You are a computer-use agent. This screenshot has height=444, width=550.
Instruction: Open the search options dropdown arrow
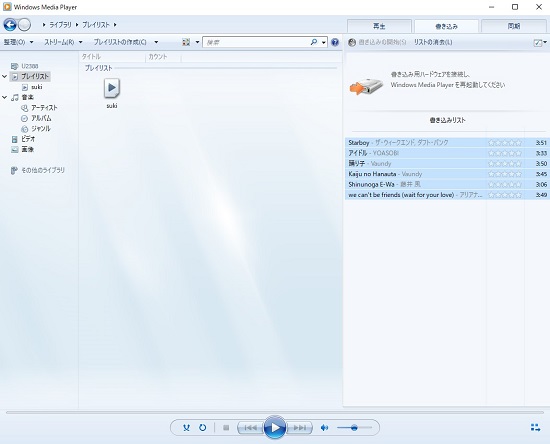(323, 42)
